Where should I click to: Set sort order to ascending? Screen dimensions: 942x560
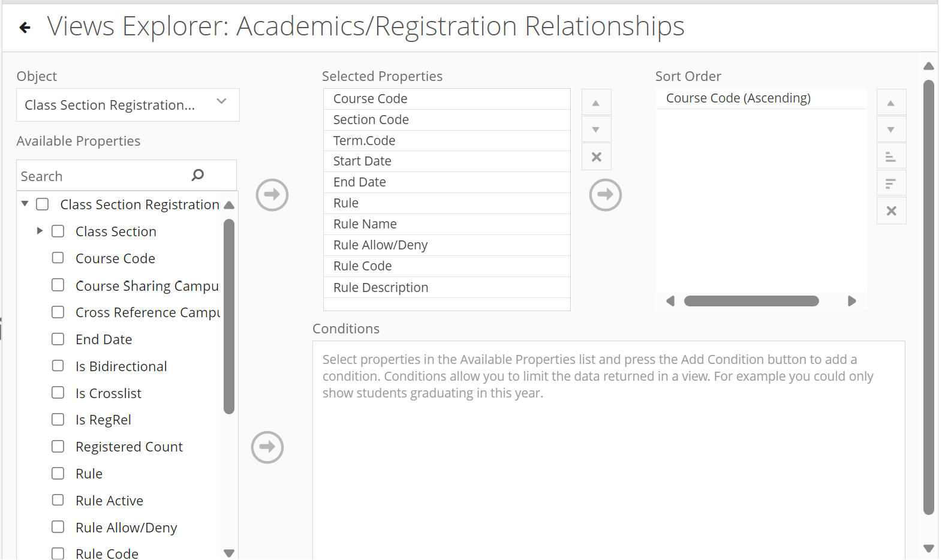[x=891, y=156]
